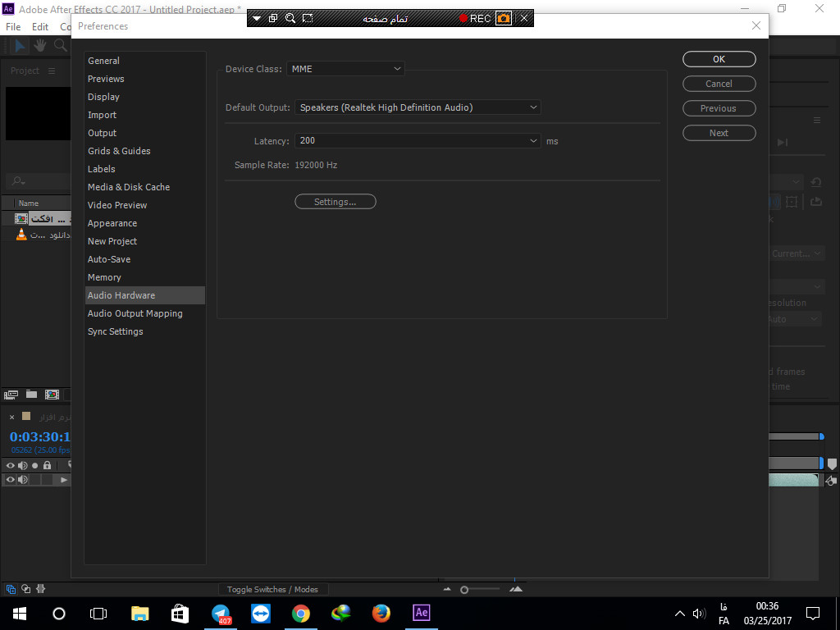Viewport: 840px width, 630px height.
Task: Go to Next preferences page
Action: click(x=719, y=133)
